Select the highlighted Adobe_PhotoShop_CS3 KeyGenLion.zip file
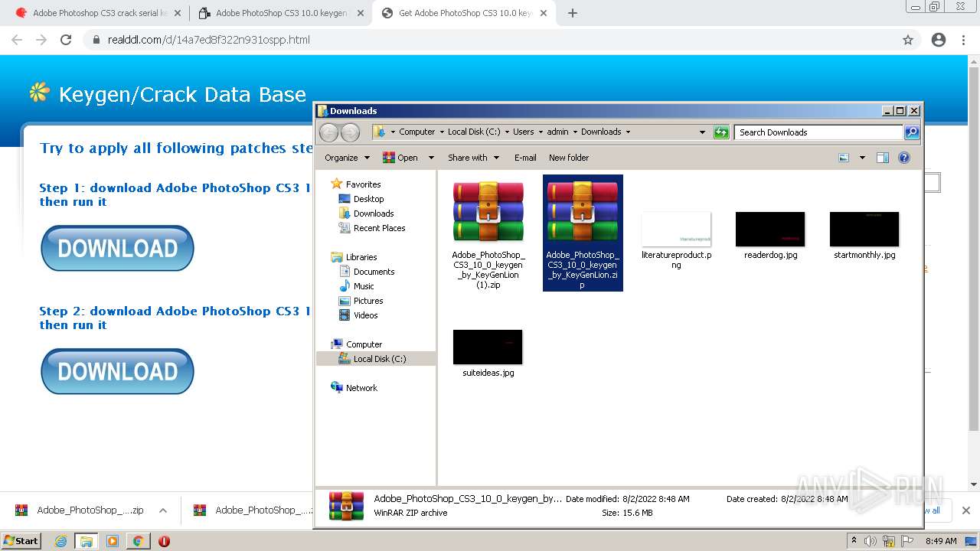The height and width of the screenshot is (551, 980). pyautogui.click(x=583, y=233)
